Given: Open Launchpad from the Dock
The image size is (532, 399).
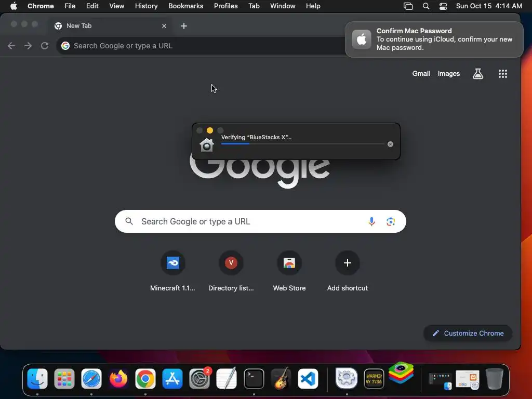Looking at the screenshot, I should click(x=64, y=378).
